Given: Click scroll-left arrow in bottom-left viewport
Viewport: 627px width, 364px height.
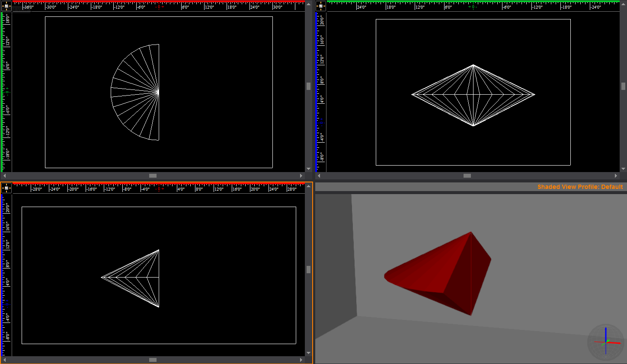Looking at the screenshot, I should pyautogui.click(x=5, y=360).
